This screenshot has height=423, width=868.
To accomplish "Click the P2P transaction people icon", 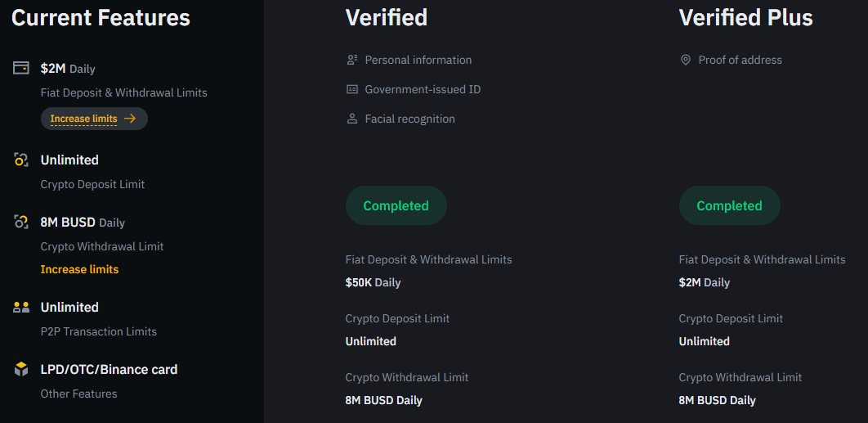I will click(21, 308).
